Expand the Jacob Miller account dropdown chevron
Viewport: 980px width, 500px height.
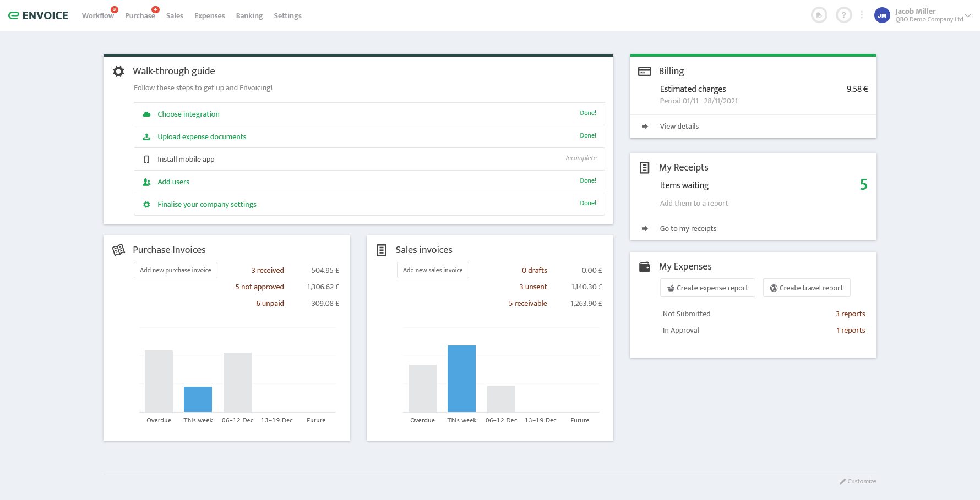[968, 15]
